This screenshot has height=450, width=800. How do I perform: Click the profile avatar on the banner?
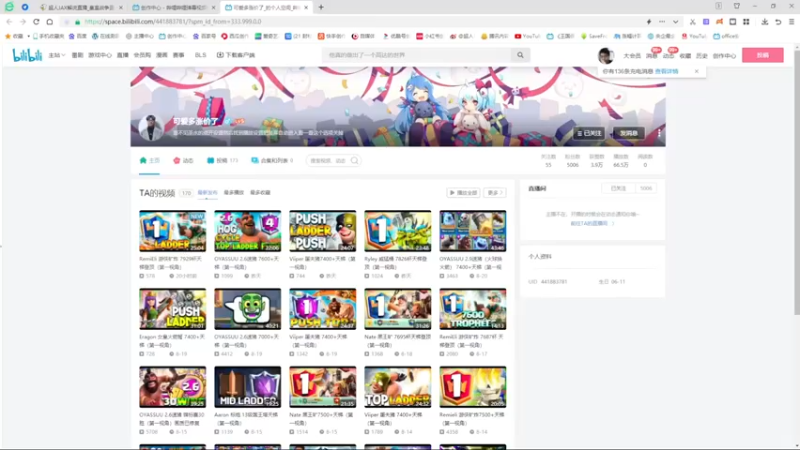click(151, 128)
